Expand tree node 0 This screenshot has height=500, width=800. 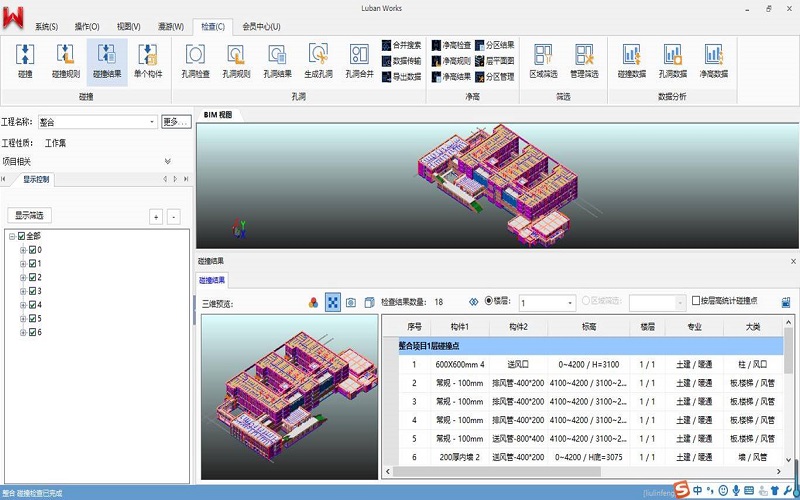23,250
